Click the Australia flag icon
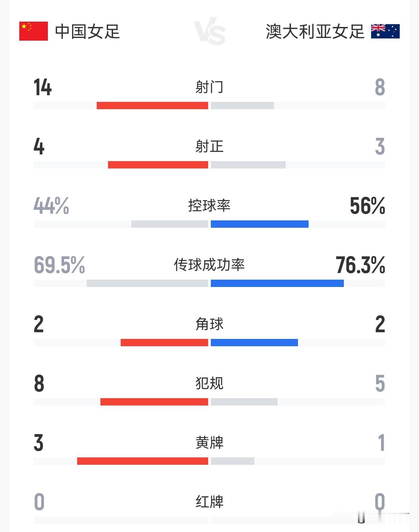This screenshot has width=419, height=532. 385,31
